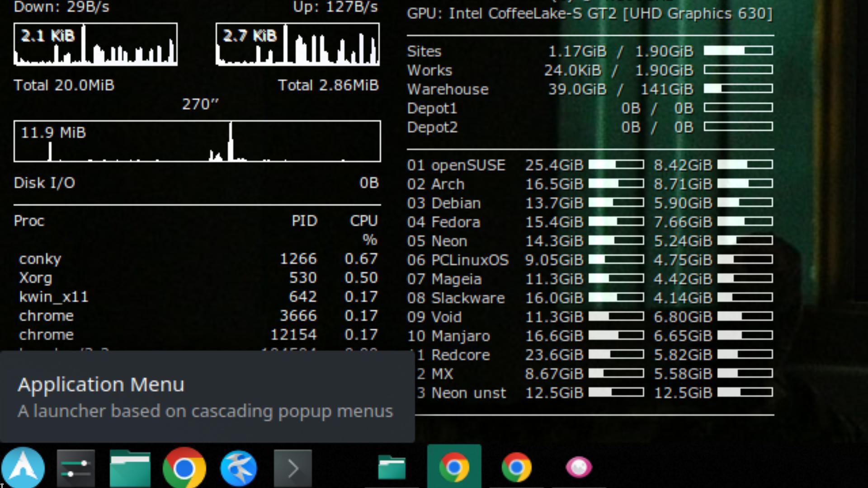Click the Sites disk usage bar

pos(738,51)
